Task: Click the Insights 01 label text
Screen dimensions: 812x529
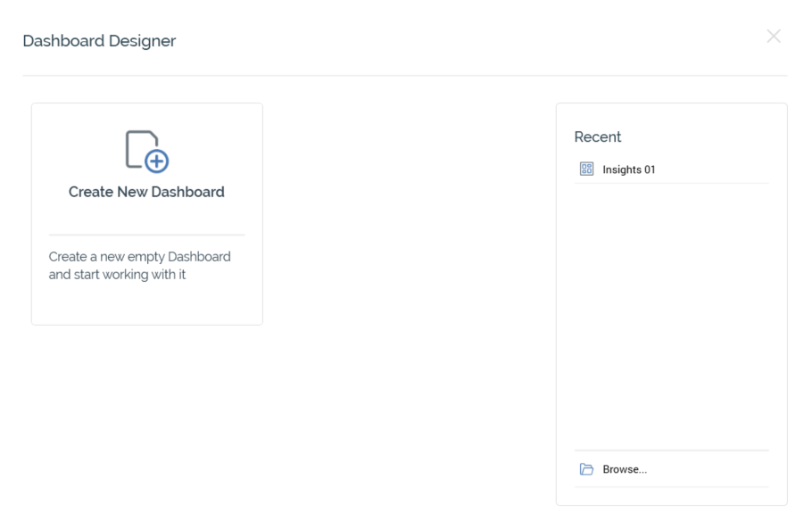Action: pyautogui.click(x=629, y=169)
